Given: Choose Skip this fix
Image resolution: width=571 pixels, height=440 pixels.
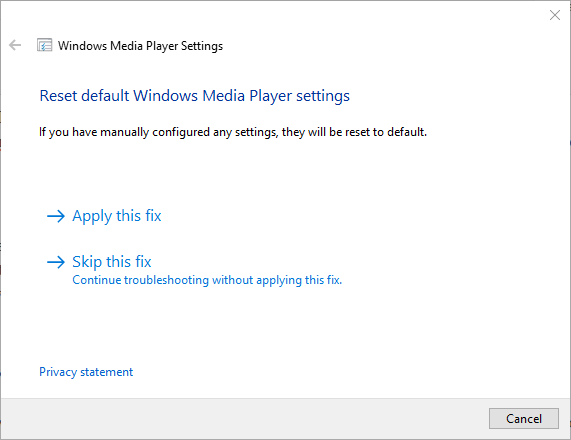Looking at the screenshot, I should (x=111, y=262).
